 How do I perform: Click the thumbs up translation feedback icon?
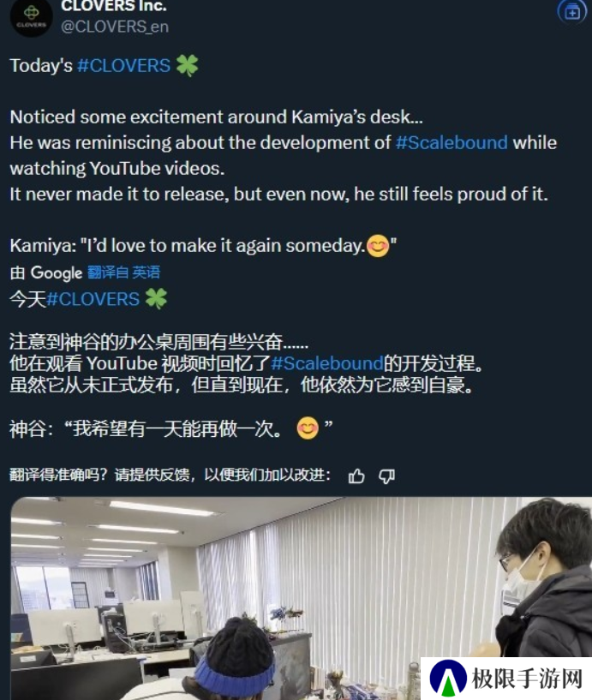click(356, 476)
